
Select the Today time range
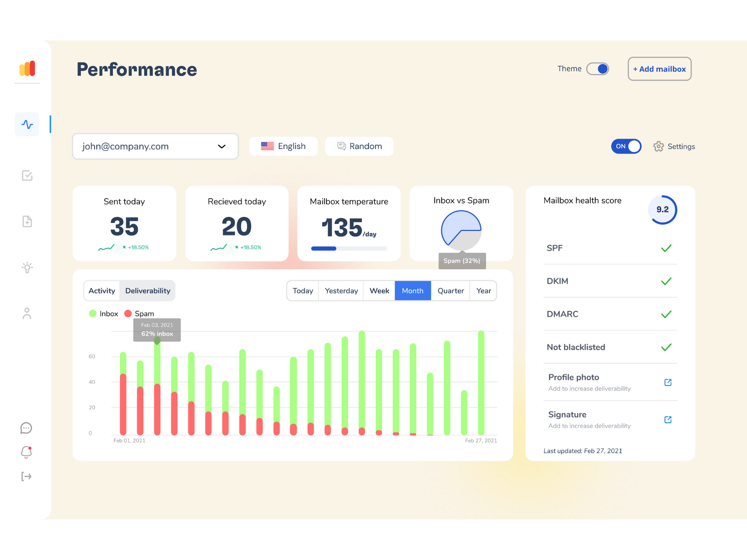[x=303, y=291]
